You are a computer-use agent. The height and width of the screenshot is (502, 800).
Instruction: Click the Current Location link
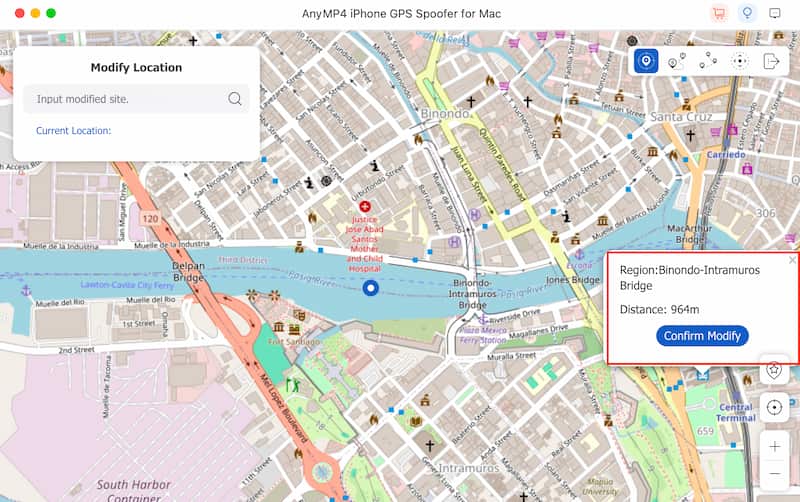click(x=73, y=130)
